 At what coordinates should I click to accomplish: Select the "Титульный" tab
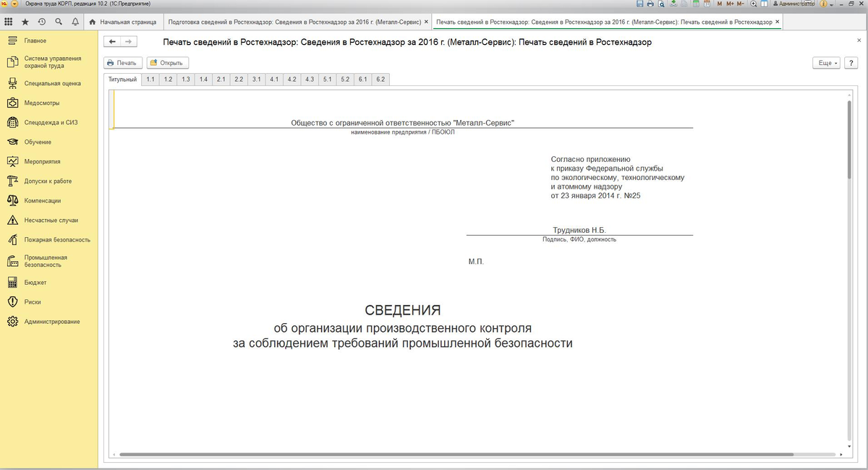point(122,80)
